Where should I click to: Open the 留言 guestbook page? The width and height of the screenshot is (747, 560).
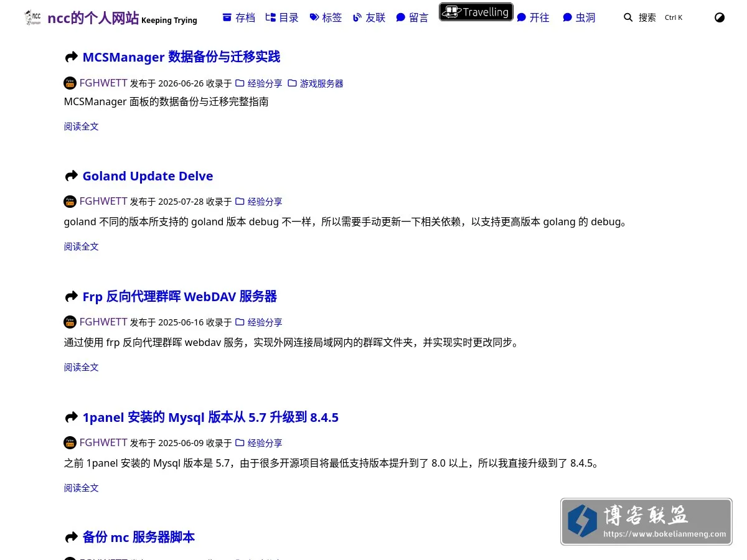(x=412, y=17)
